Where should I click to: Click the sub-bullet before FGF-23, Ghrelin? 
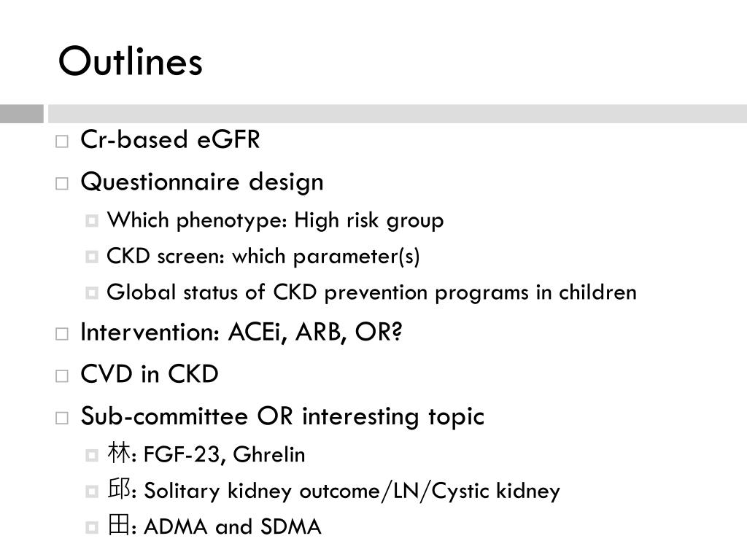(x=91, y=455)
